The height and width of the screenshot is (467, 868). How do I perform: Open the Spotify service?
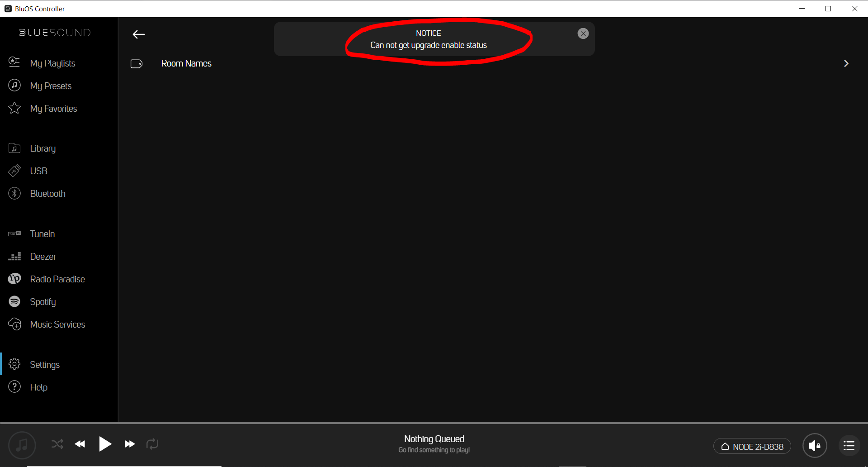(x=43, y=302)
